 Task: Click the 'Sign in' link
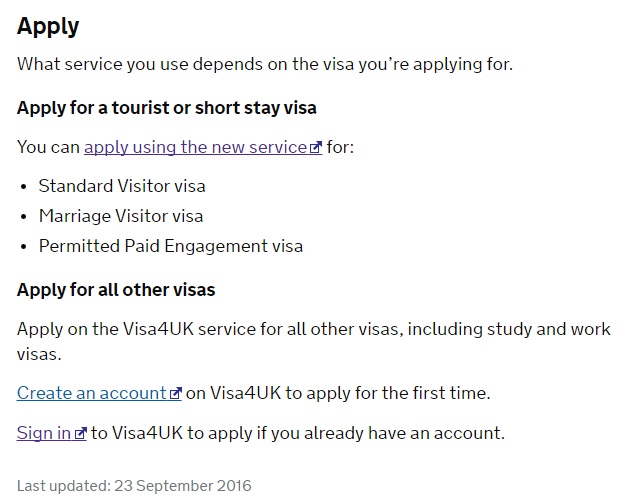pyautogui.click(x=52, y=433)
